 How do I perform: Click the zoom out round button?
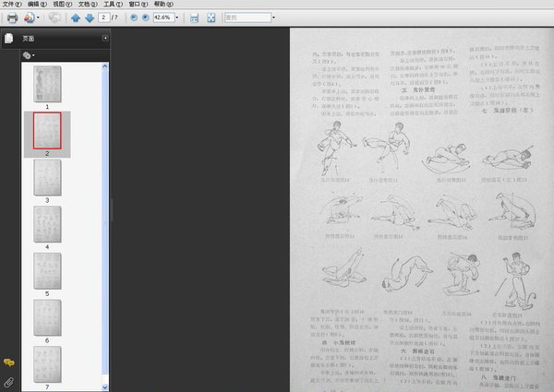134,18
